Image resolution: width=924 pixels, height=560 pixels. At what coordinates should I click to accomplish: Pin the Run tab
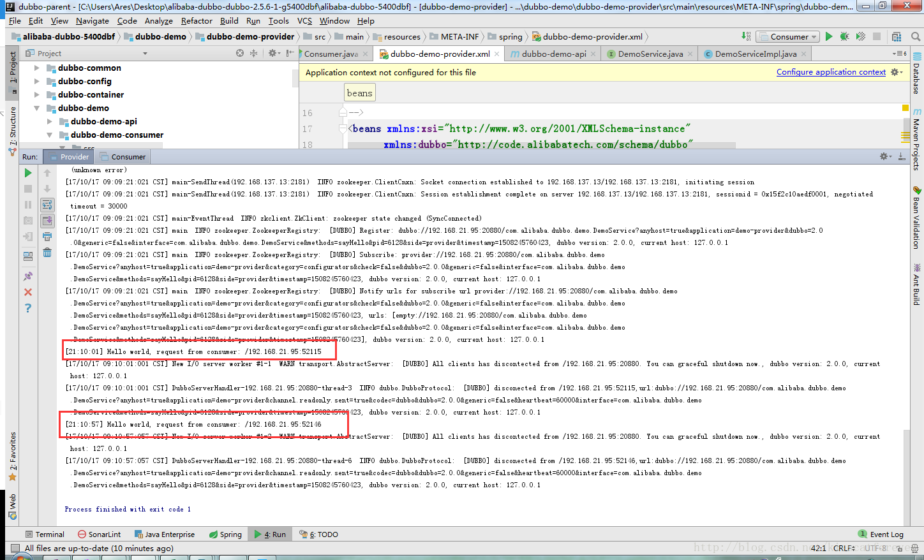pyautogui.click(x=28, y=276)
